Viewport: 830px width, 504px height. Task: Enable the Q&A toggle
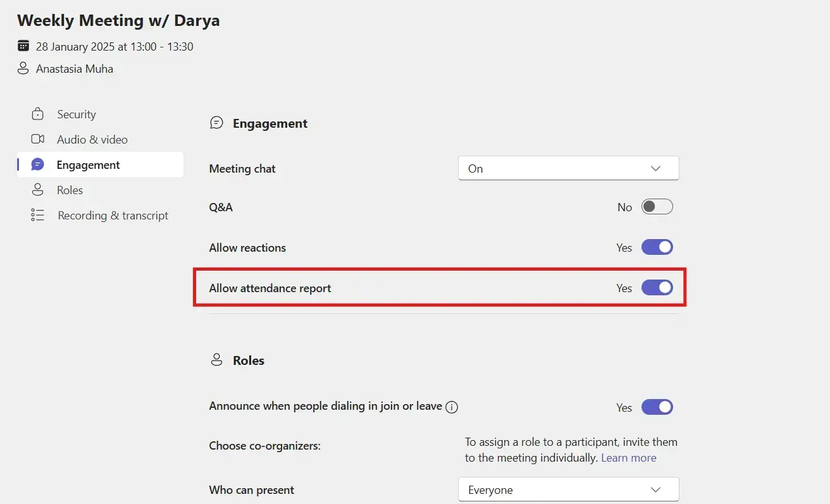657,207
